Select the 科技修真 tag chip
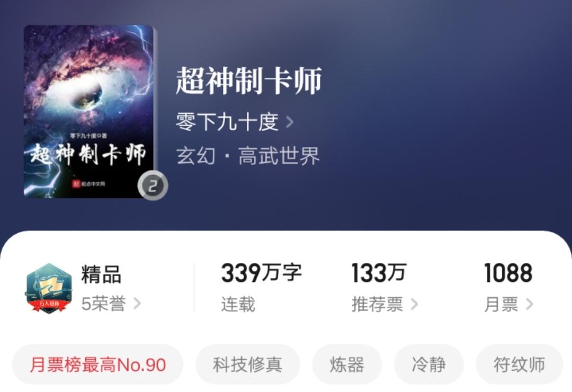Viewport: 572px width, 392px height. [x=248, y=364]
